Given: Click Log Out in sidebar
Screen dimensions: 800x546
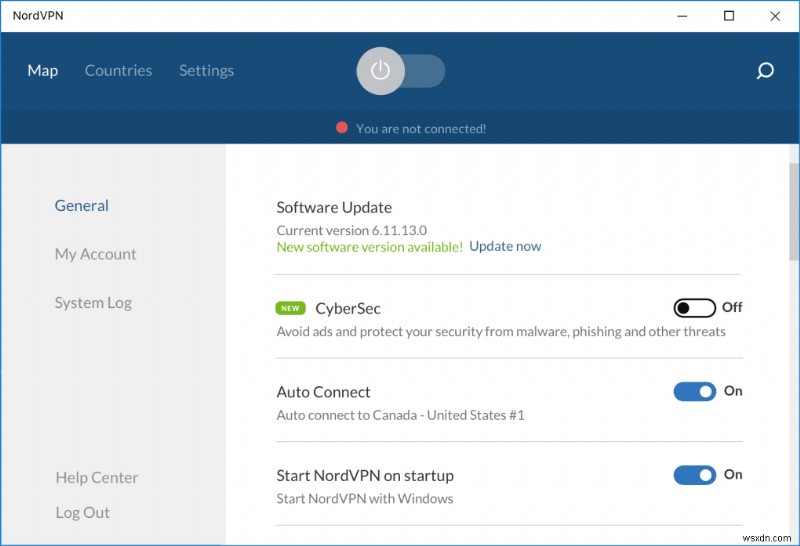Looking at the screenshot, I should click(83, 512).
